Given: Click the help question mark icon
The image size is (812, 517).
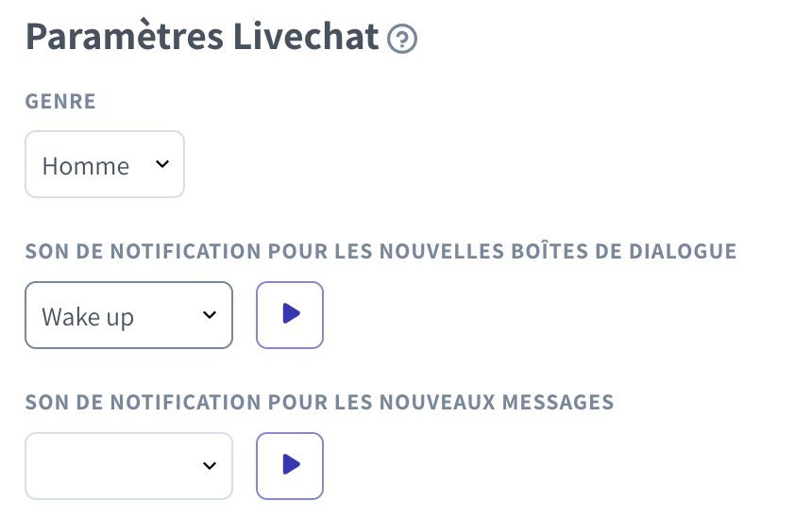Looking at the screenshot, I should click(x=402, y=39).
